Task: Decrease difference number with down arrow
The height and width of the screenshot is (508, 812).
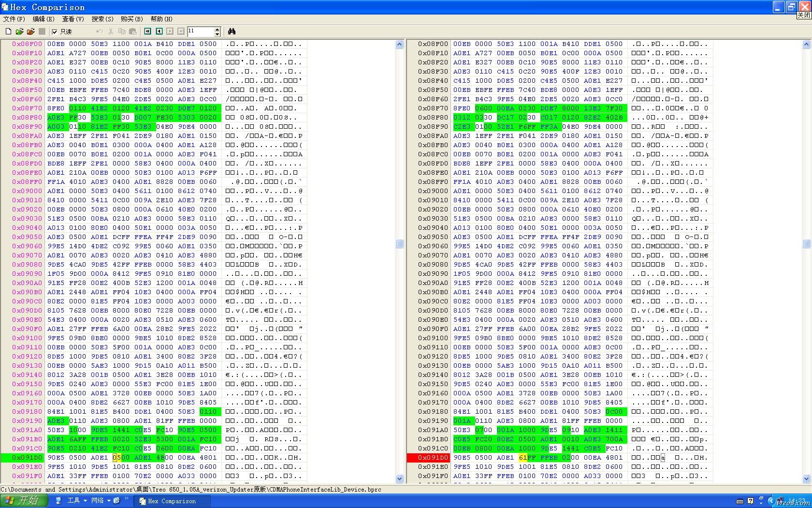Action: click(x=217, y=34)
